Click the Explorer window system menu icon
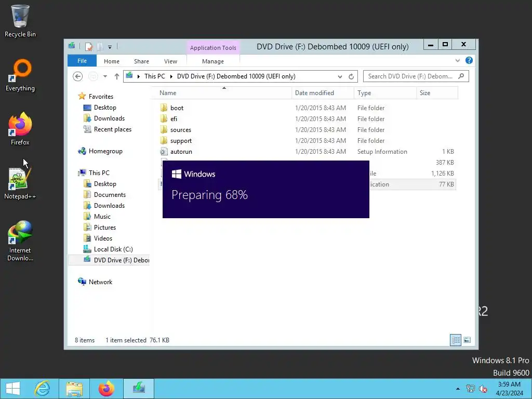This screenshot has height=399, width=532. [x=72, y=46]
